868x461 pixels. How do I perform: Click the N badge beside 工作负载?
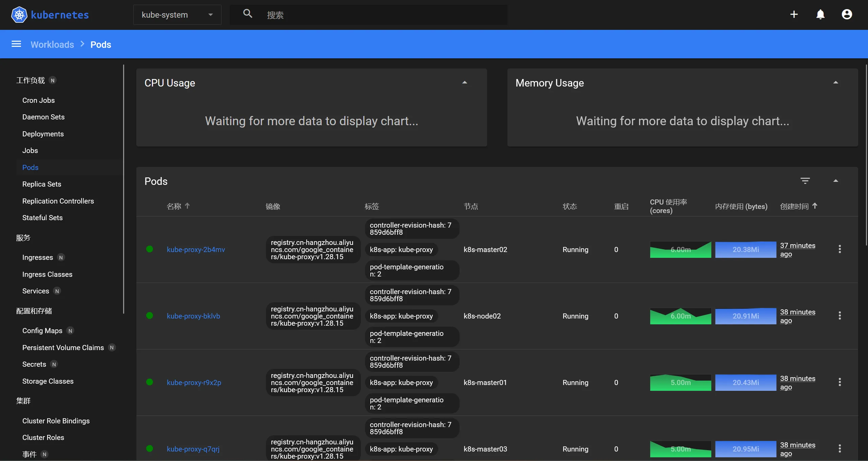click(53, 80)
